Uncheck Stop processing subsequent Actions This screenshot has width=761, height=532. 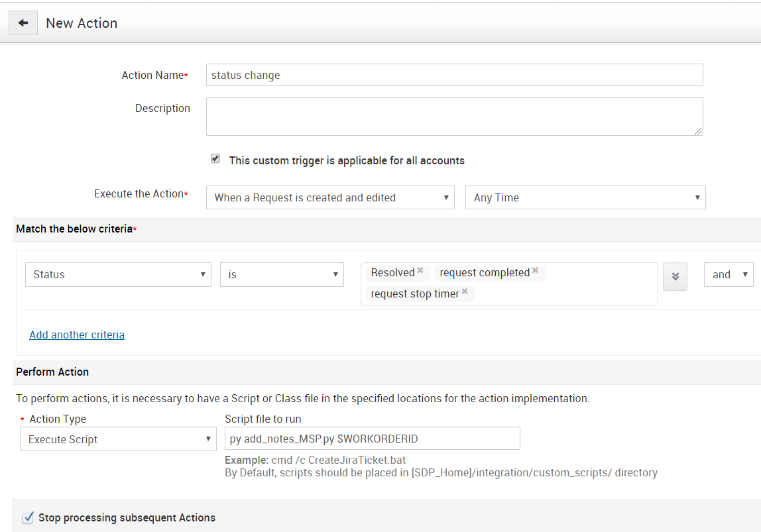pyautogui.click(x=28, y=517)
